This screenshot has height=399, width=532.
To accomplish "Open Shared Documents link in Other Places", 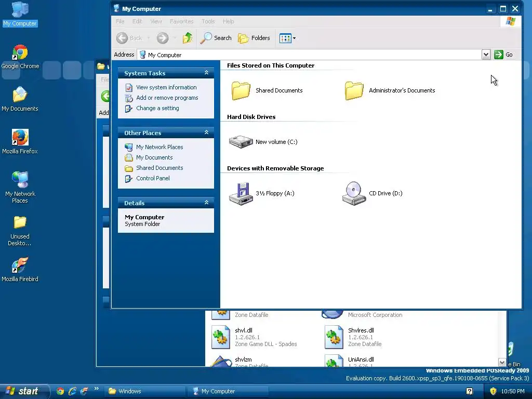I will click(159, 168).
